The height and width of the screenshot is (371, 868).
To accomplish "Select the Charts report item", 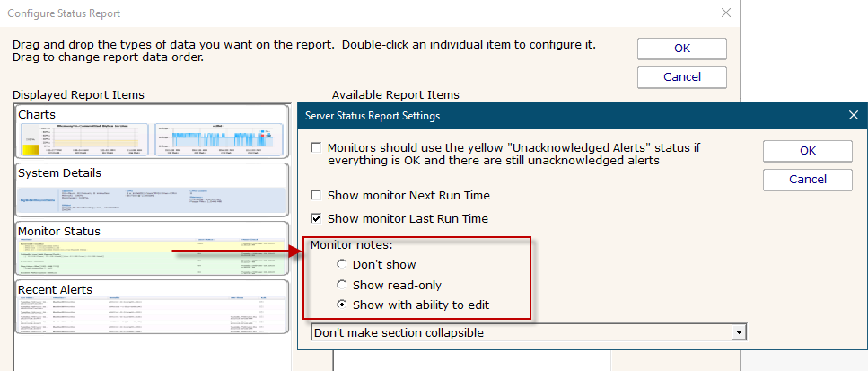I will tap(37, 115).
